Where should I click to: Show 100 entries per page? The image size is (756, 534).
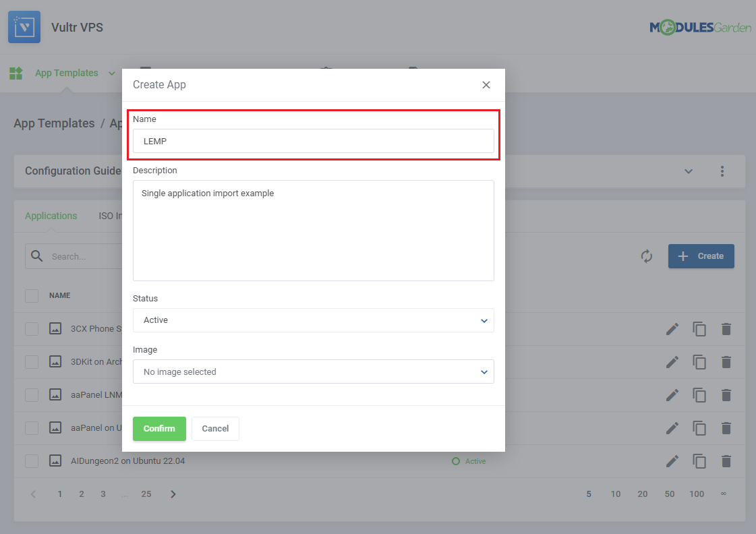pos(697,494)
